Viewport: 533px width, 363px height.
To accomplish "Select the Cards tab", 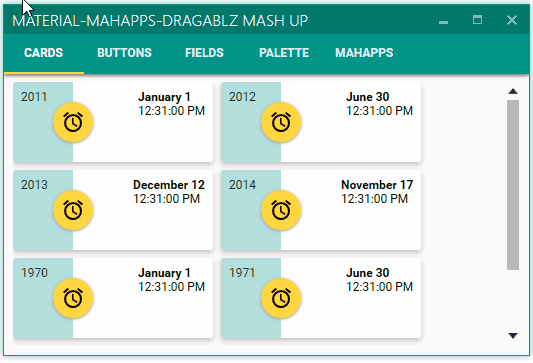I will [44, 53].
